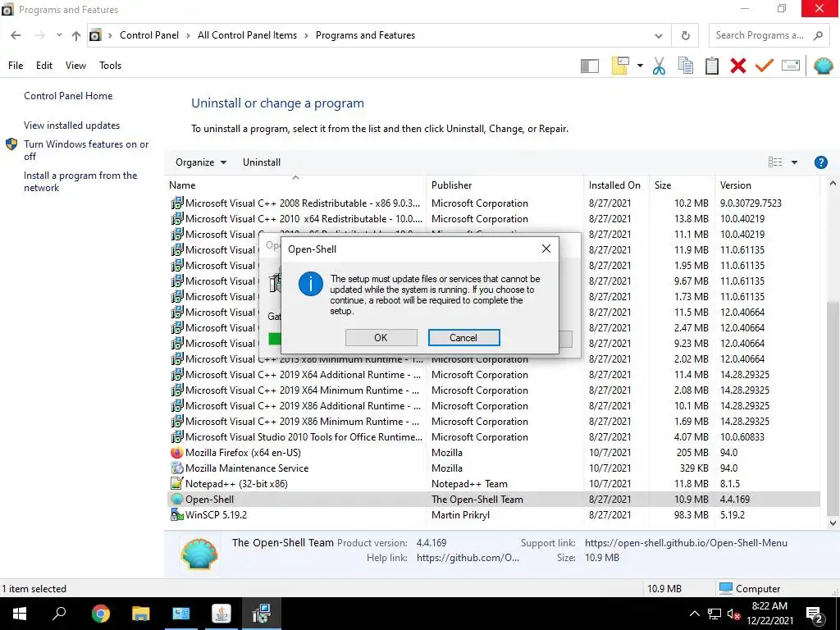This screenshot has width=840, height=630.
Task: Click the blue Help question mark icon
Action: tap(820, 162)
